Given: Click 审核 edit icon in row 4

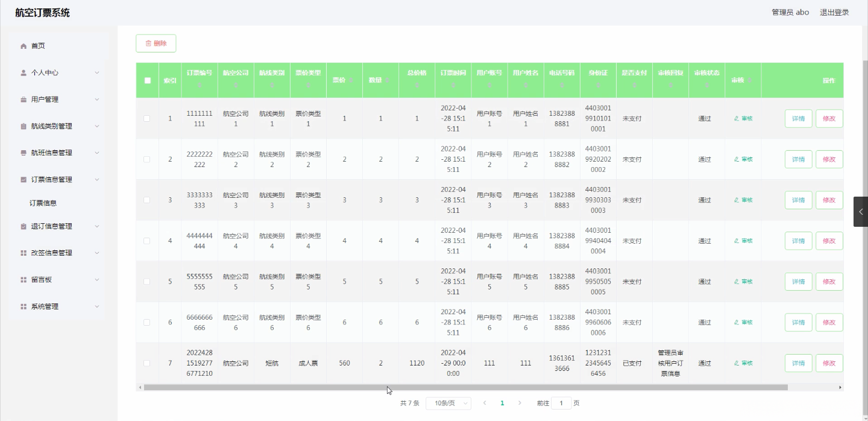Looking at the screenshot, I should pos(737,241).
